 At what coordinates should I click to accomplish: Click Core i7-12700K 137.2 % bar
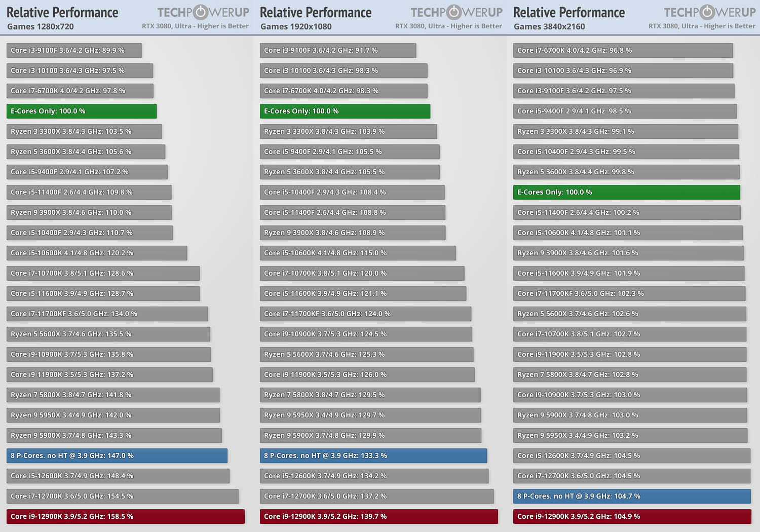pyautogui.click(x=376, y=496)
